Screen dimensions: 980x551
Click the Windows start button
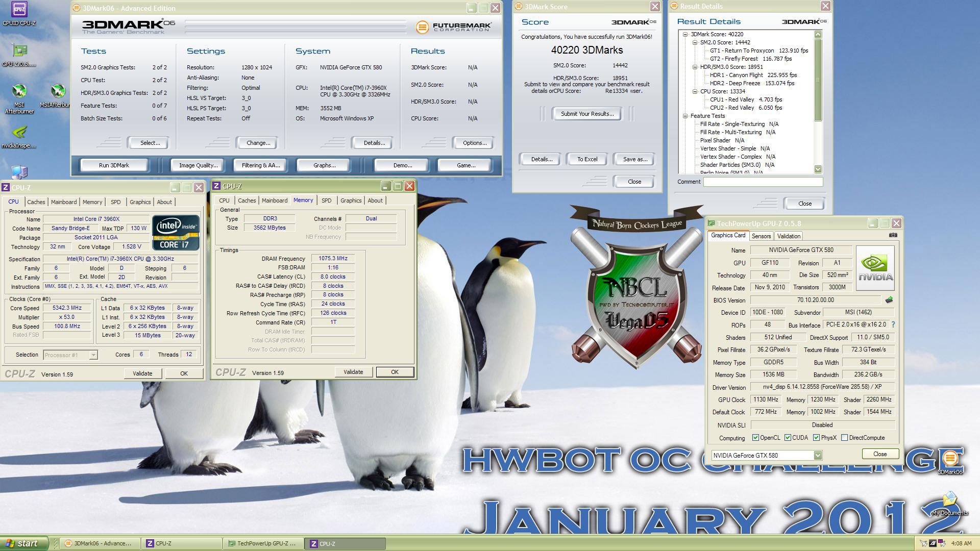coord(23,543)
